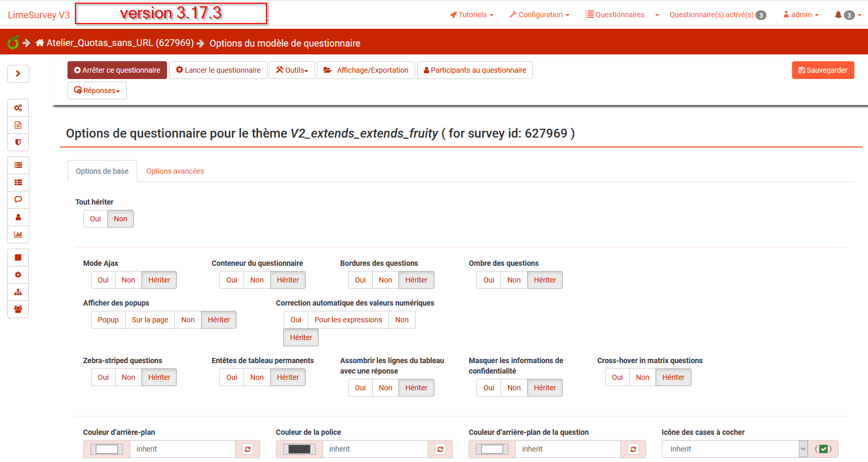Click the Arrêter ce questionnaire button
This screenshot has width=868, height=462.
point(117,70)
